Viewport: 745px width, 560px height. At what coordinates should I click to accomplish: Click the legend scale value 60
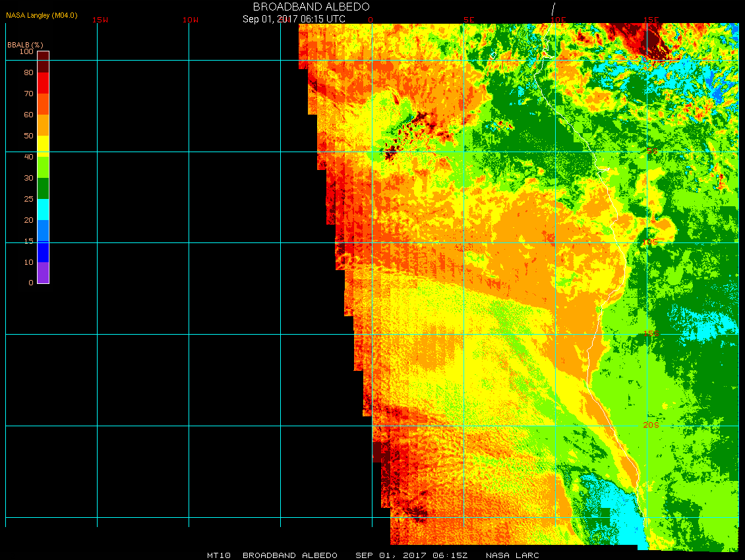click(x=29, y=115)
